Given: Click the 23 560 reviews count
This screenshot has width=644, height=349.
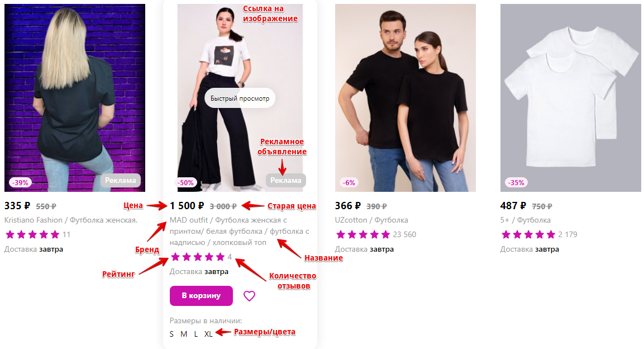Looking at the screenshot, I should [x=404, y=235].
